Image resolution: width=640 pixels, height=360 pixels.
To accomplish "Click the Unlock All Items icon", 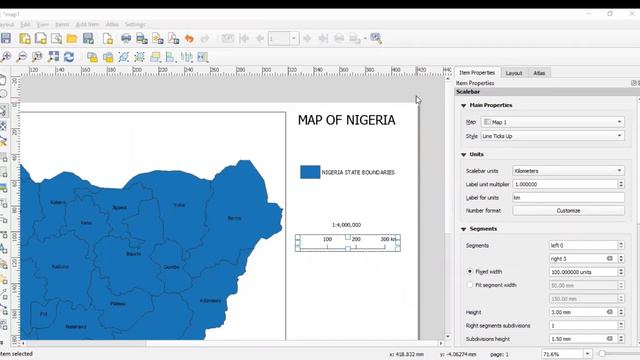I will [x=108, y=57].
